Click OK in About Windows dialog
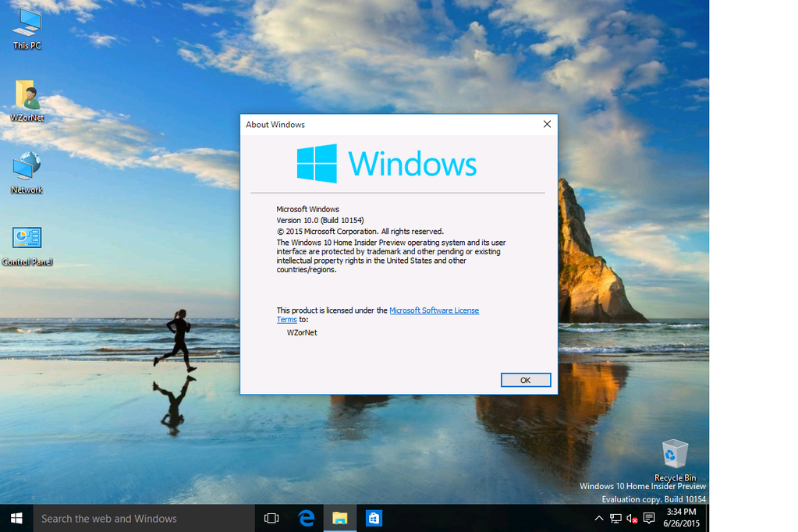This screenshot has width=798, height=532. pos(525,381)
